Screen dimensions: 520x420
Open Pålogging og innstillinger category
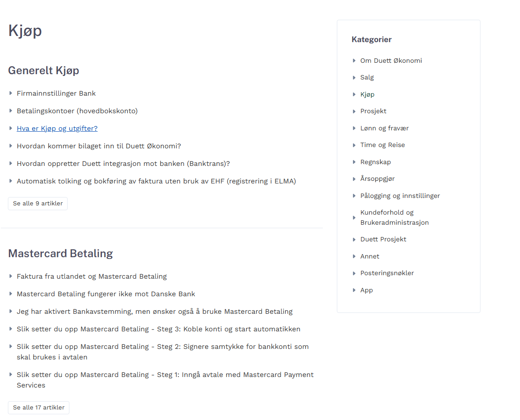click(400, 196)
